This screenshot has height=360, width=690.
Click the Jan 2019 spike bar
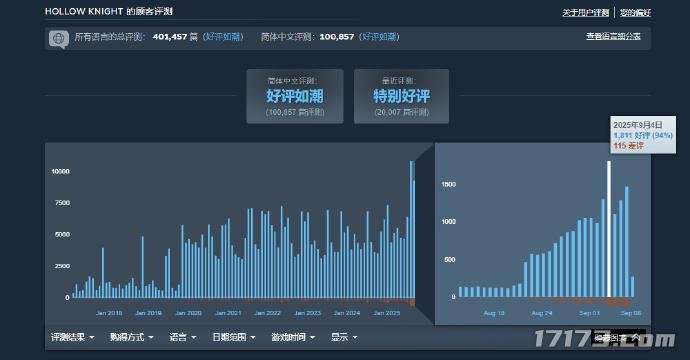pyautogui.click(x=143, y=267)
